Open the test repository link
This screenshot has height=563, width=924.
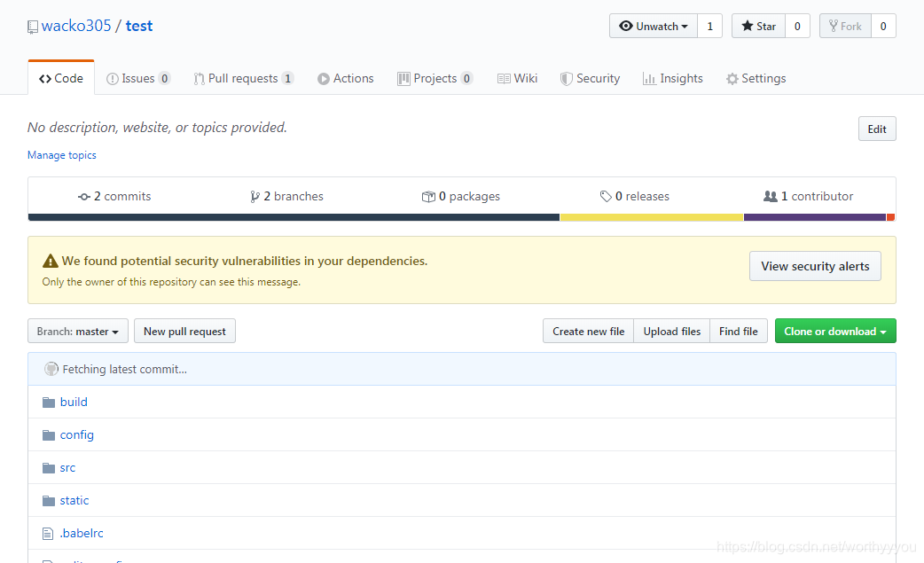click(139, 26)
